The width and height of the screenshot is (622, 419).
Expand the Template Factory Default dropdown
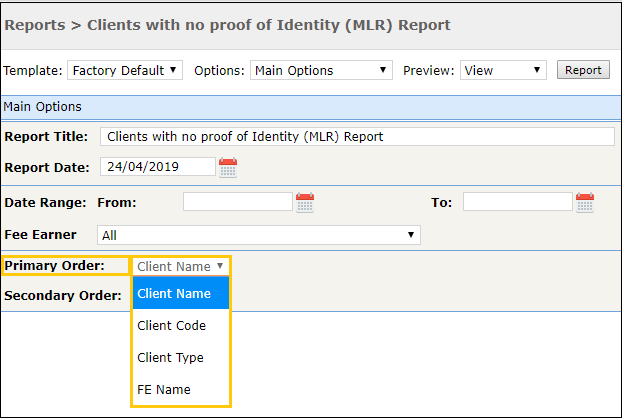tap(125, 70)
